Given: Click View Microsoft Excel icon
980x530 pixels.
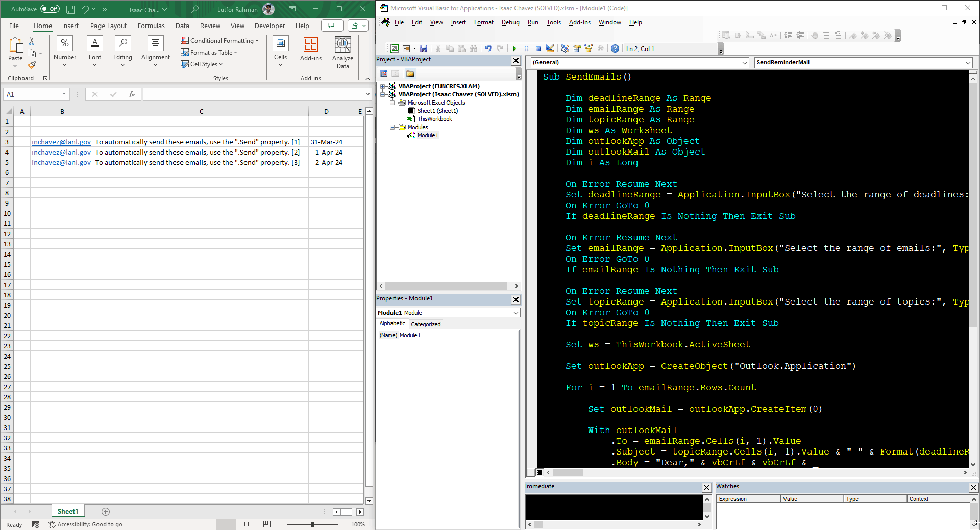Looking at the screenshot, I should pyautogui.click(x=395, y=49).
